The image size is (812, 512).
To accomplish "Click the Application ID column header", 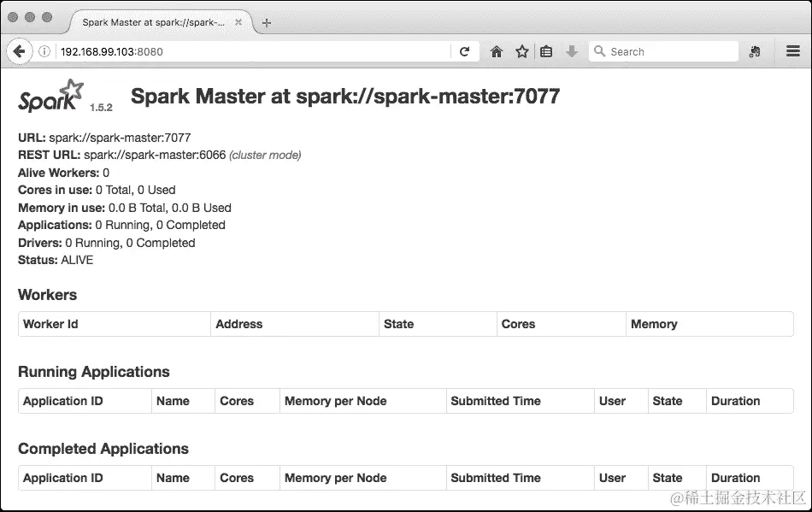I will tap(62, 401).
